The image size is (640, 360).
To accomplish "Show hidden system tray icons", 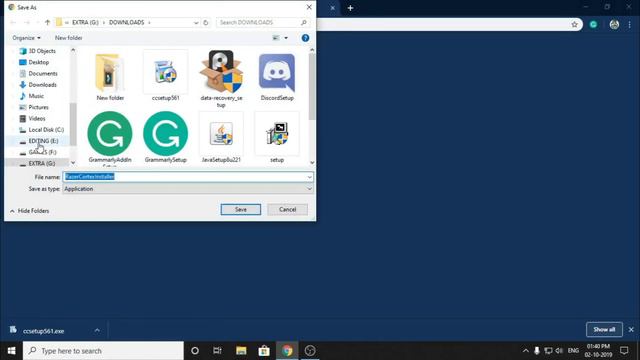I will click(526, 351).
